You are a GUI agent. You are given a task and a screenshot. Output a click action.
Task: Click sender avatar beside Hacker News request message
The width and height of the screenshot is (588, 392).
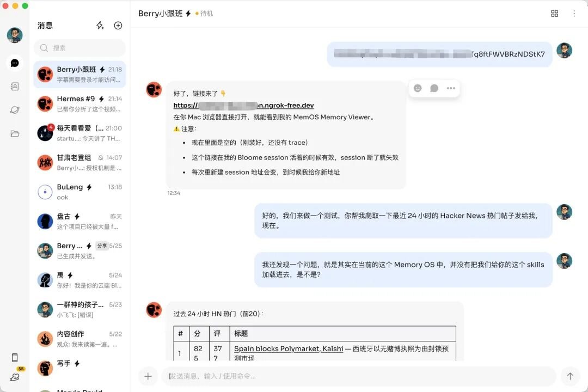(x=564, y=212)
